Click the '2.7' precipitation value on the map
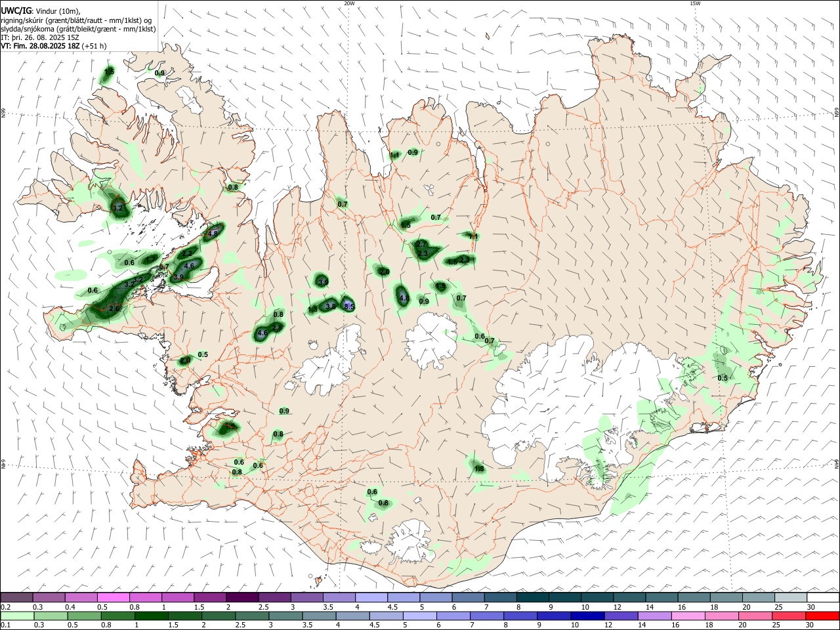 [422, 244]
